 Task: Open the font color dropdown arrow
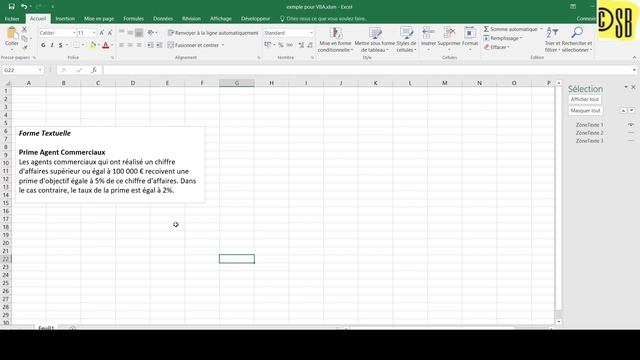point(112,45)
